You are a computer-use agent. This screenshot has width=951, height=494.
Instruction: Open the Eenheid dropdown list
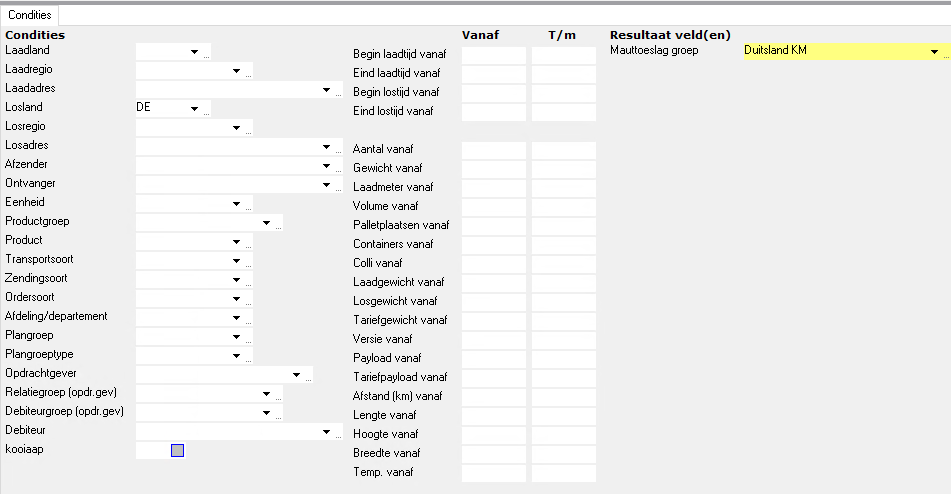[236, 203]
